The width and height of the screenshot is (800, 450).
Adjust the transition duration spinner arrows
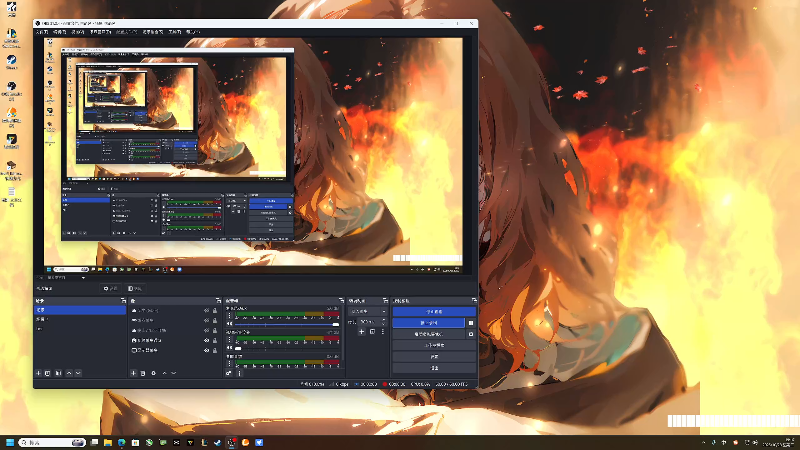pyautogui.click(x=384, y=322)
